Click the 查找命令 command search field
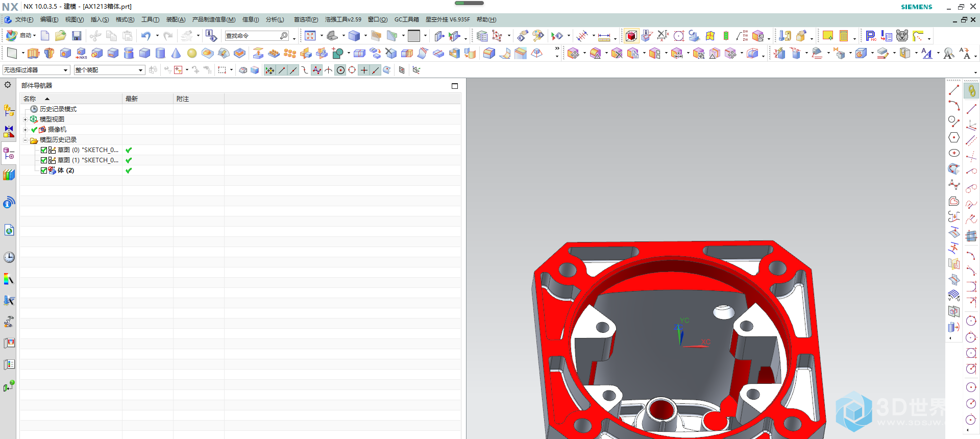This screenshot has width=980, height=439. click(257, 36)
